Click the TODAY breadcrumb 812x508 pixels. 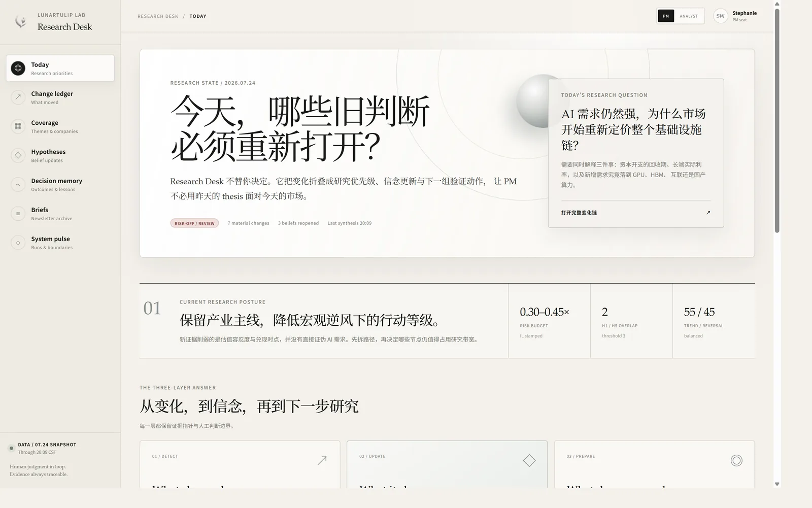coord(198,16)
